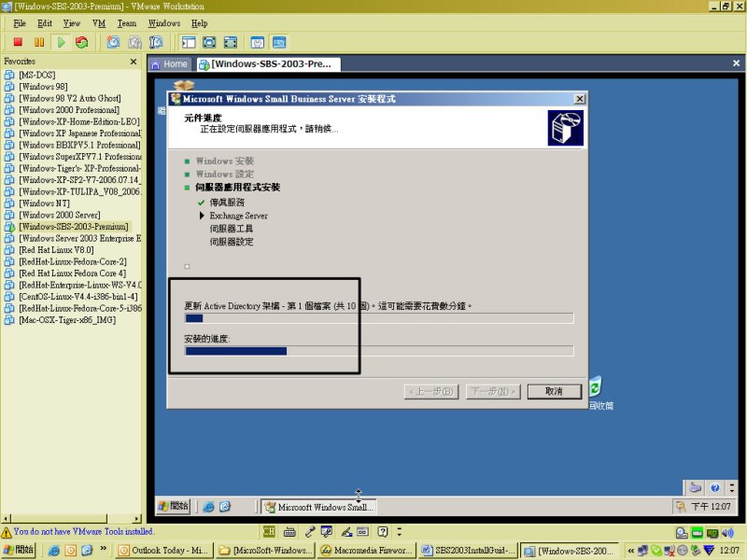
Task: Open Macromedia Fireworks taskbar button
Action: [x=366, y=551]
